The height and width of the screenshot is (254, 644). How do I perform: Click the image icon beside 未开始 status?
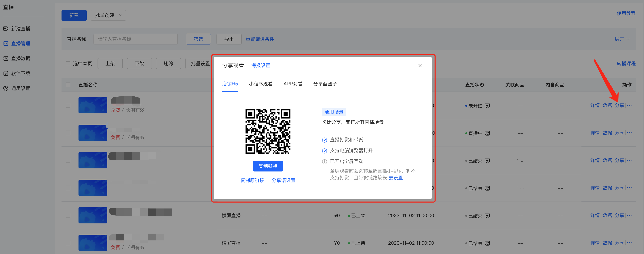point(487,106)
